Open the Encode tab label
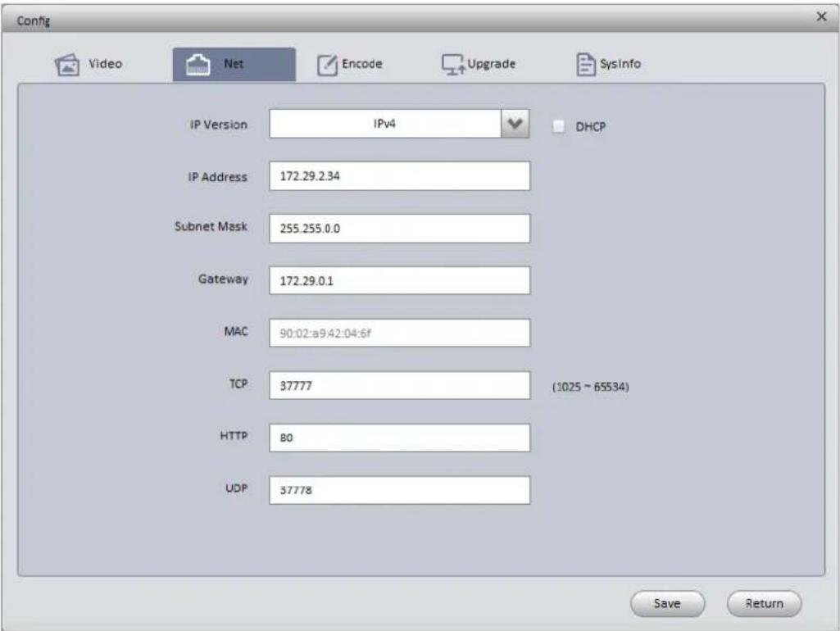The image size is (840, 631). (x=362, y=64)
